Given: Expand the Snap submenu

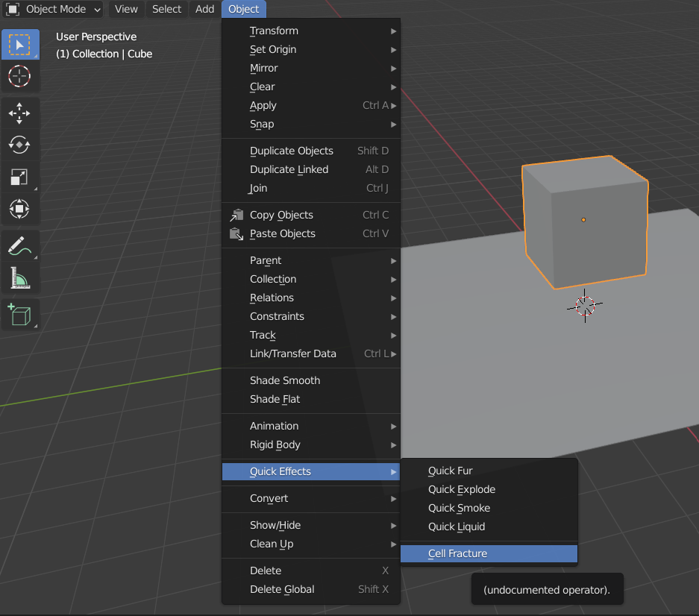Looking at the screenshot, I should 311,125.
